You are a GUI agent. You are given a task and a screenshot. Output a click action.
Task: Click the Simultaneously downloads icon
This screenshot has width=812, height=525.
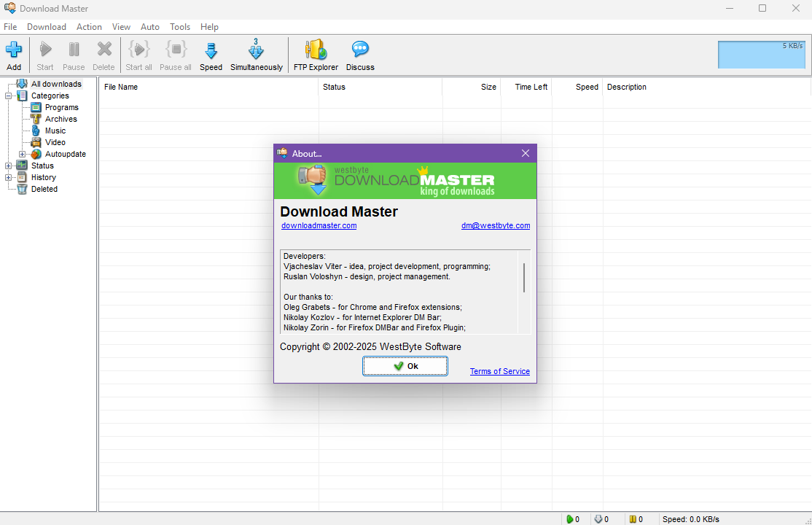click(256, 50)
